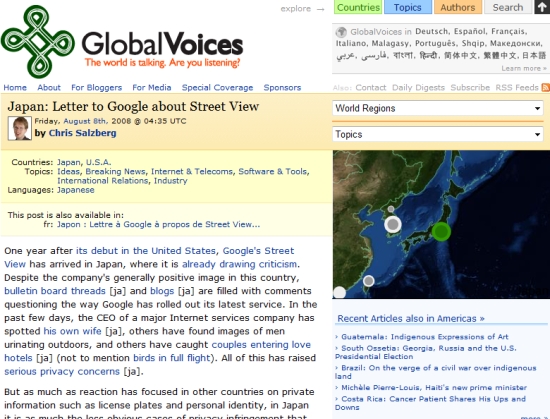
Task: Click the U.S.A. country link
Action: (x=99, y=162)
